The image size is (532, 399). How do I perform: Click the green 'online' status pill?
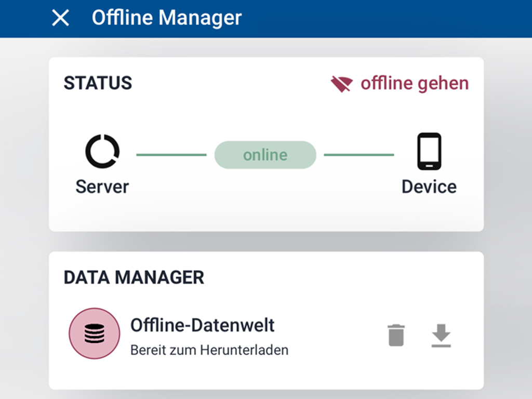(265, 155)
